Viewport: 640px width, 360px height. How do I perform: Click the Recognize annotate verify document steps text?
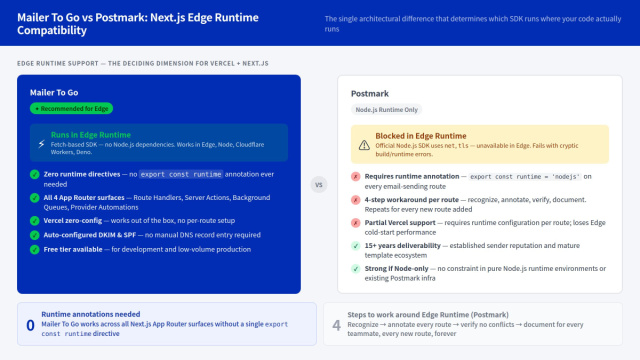tap(465, 329)
